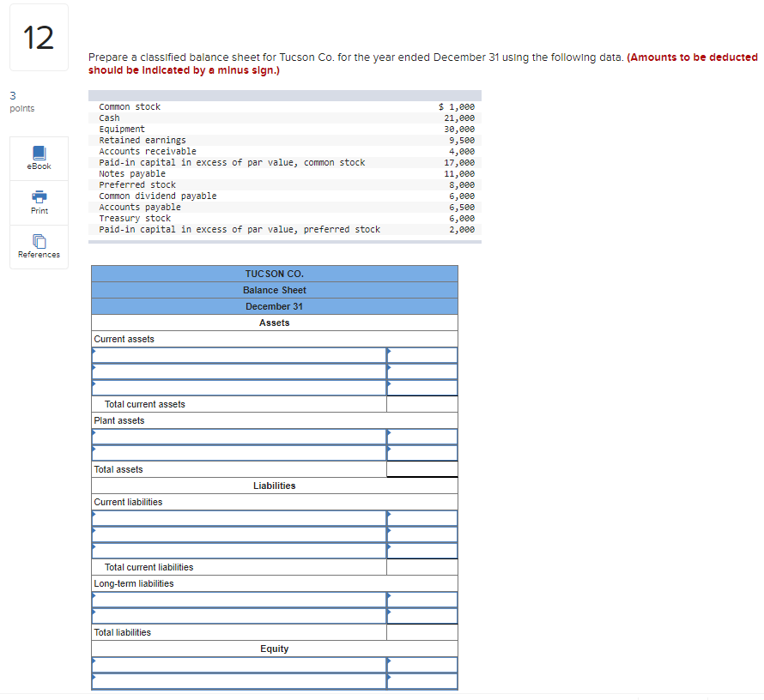Viewport: 764px width, 700px height.
Task: Click the Total liabilities amount cell
Action: (422, 632)
